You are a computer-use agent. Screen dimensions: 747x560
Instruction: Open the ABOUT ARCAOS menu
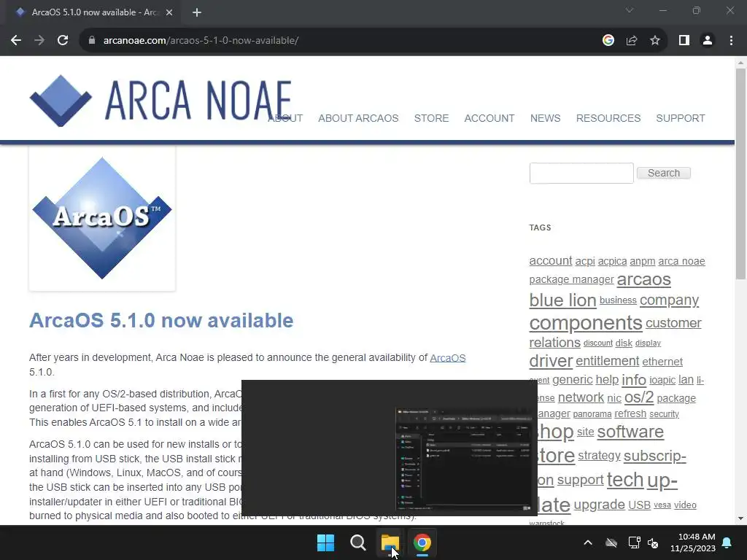pos(358,118)
